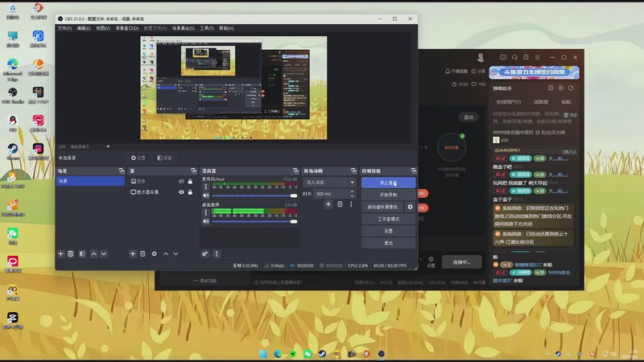Open hamburger menu in streaming app header
The width and height of the screenshot is (644, 362).
tap(537, 57)
